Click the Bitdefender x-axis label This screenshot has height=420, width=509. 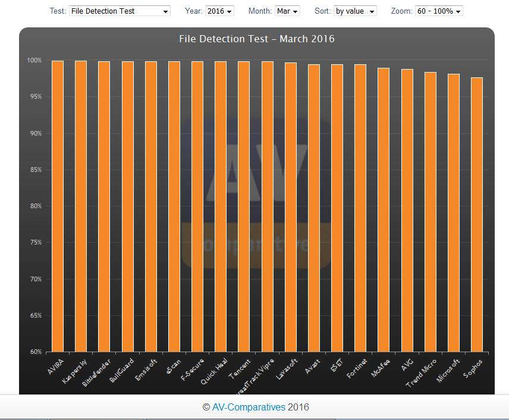click(96, 373)
